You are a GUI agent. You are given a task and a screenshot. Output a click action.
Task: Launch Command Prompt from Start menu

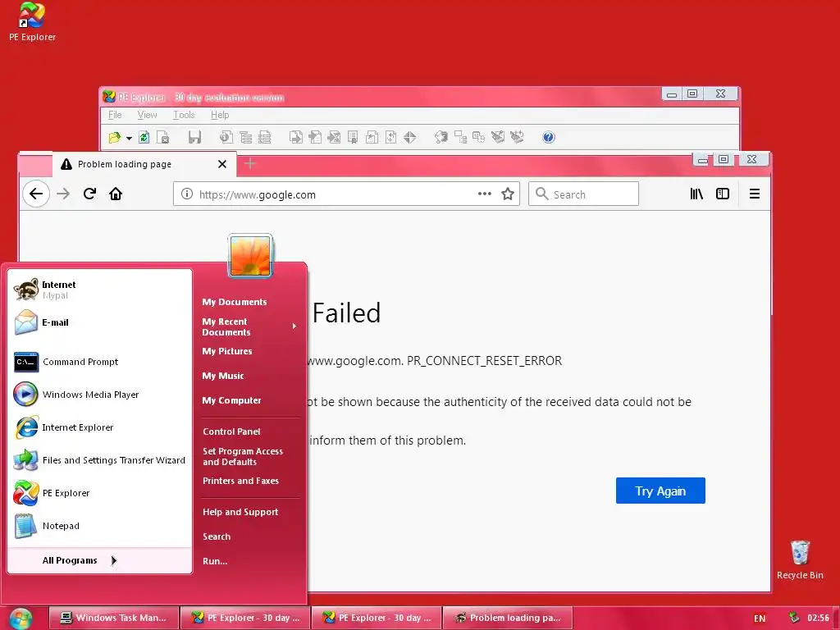(100, 362)
